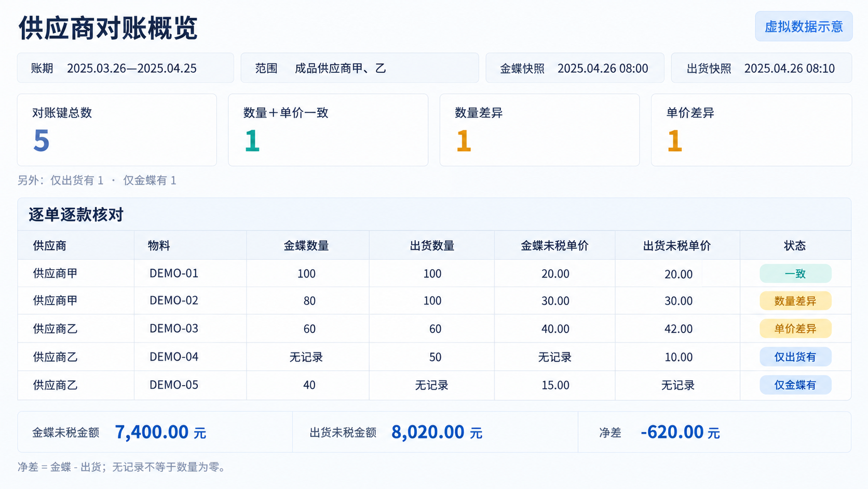The width and height of the screenshot is (868, 489).
Task: Click the 供应商对账概览 page title
Action: point(108,28)
